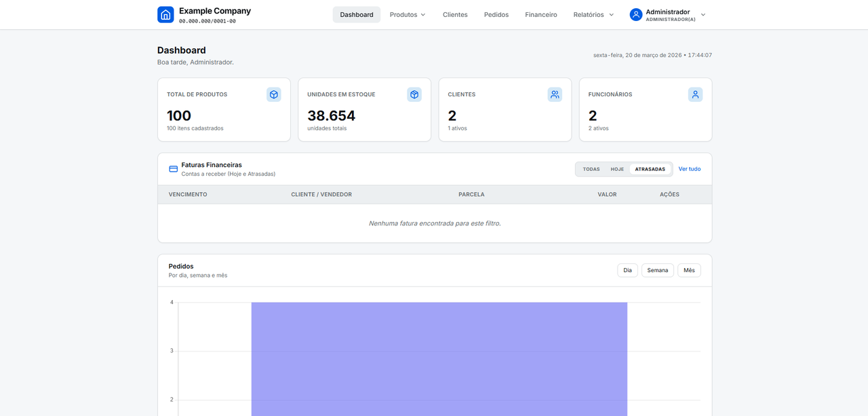The height and width of the screenshot is (416, 868).
Task: Expand the Produtos dropdown menu
Action: 408,14
